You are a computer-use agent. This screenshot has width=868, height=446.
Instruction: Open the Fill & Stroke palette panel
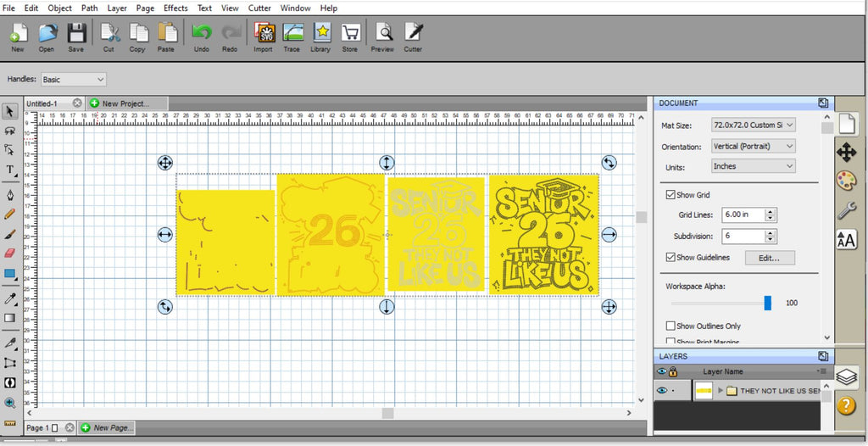[x=847, y=181]
